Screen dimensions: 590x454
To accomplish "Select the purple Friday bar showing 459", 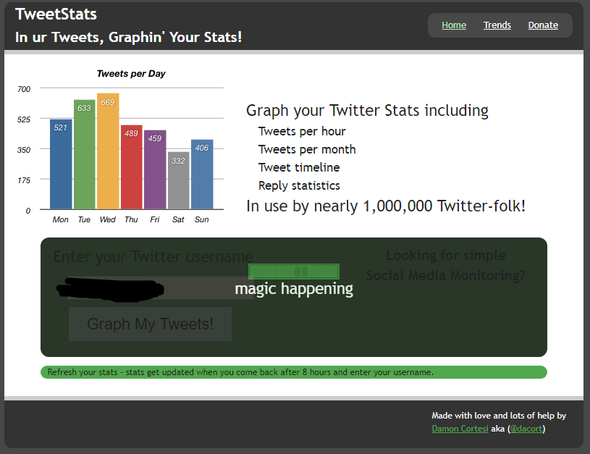I will click(155, 170).
